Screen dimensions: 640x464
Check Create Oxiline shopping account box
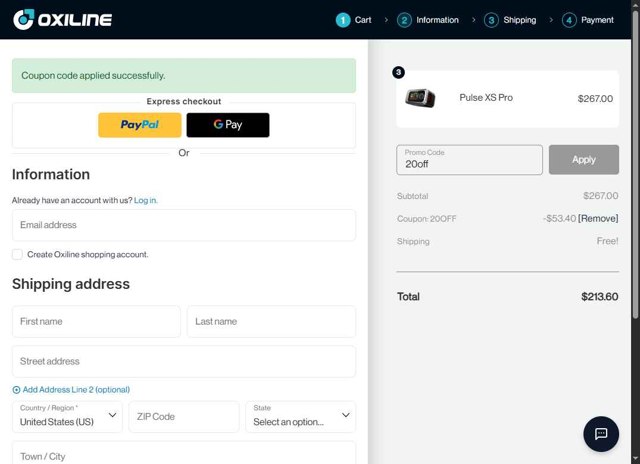(17, 254)
